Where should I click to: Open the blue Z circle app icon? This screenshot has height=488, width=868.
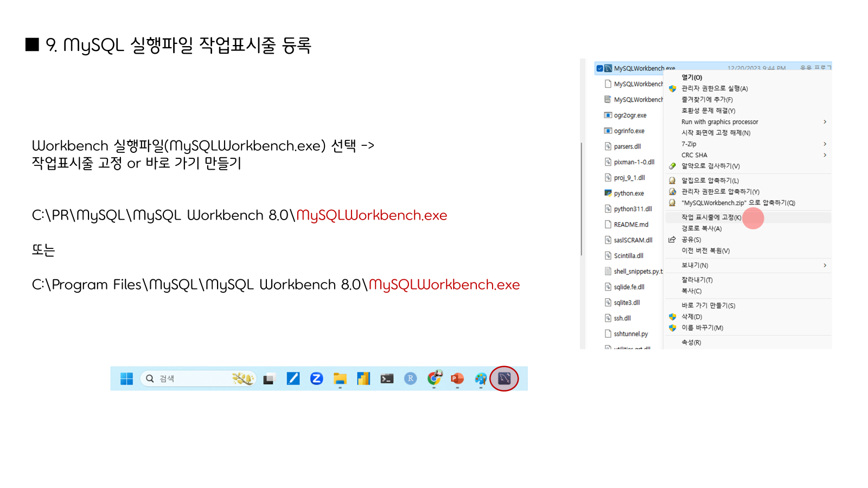tap(316, 378)
